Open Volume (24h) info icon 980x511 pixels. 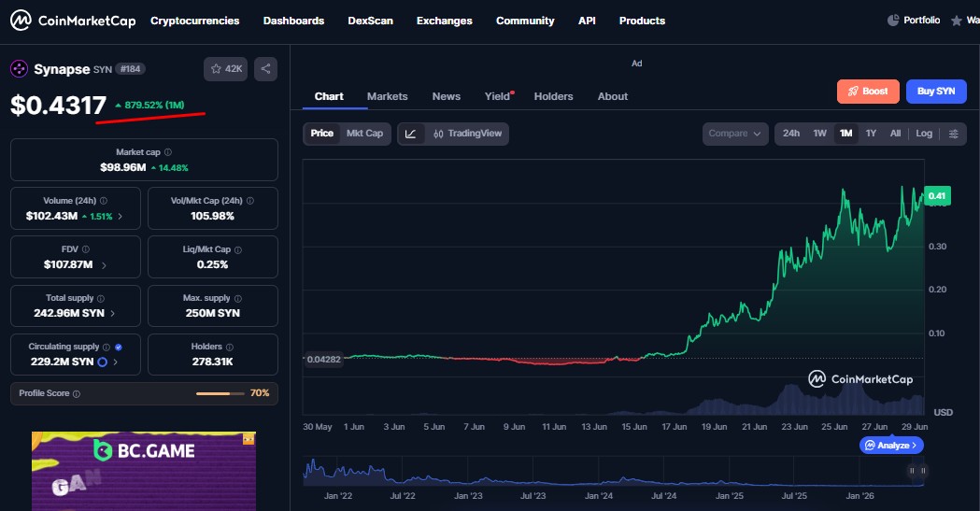point(103,201)
